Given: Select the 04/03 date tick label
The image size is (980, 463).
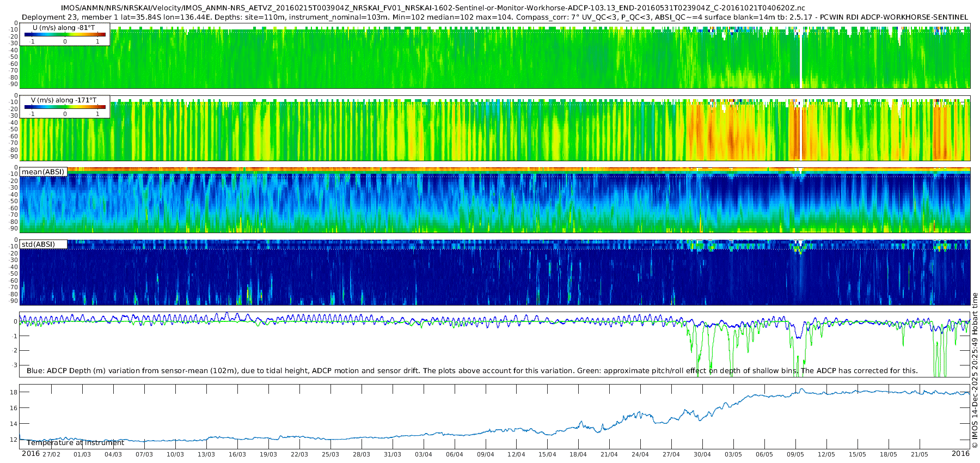Looking at the screenshot, I should click(x=113, y=454).
